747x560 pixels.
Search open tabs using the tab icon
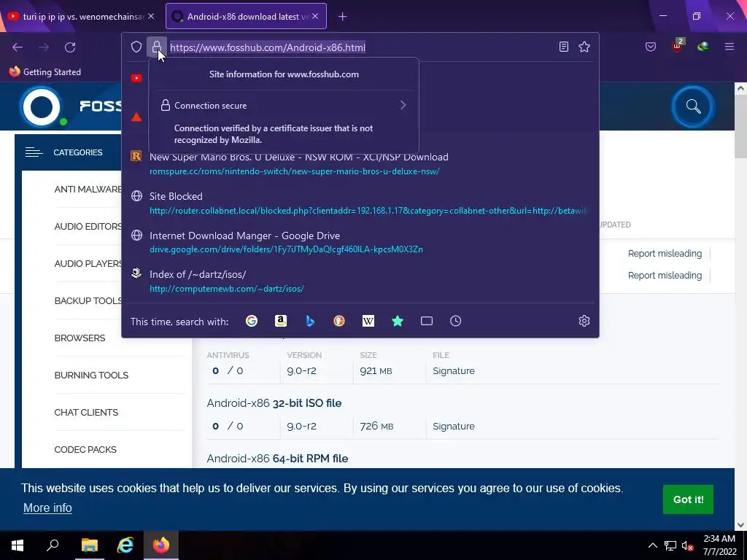point(426,321)
